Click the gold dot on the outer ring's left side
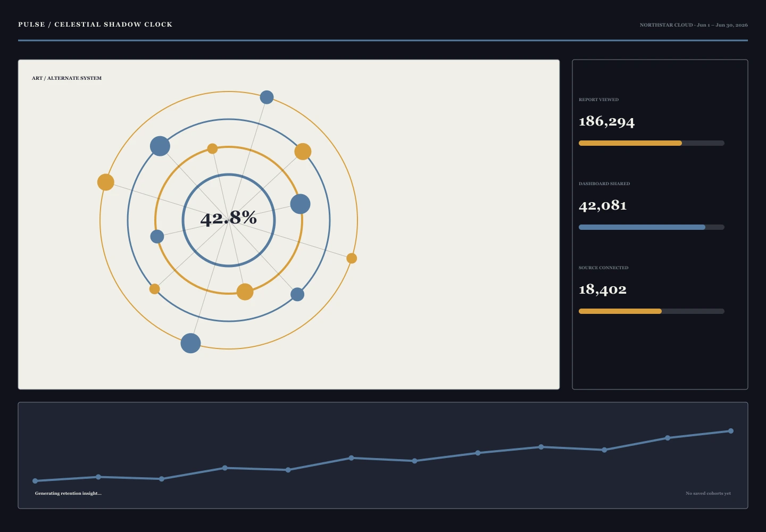Viewport: 766px width, 532px height. click(106, 182)
